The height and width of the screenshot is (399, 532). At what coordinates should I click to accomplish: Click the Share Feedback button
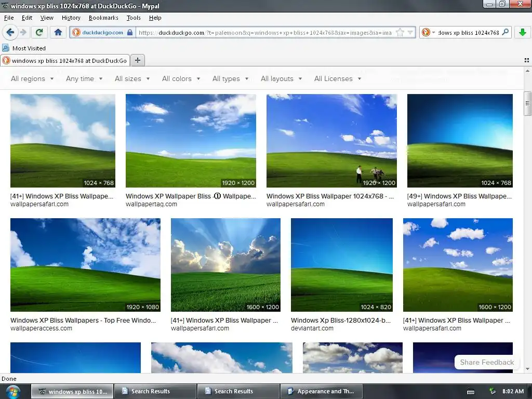pyautogui.click(x=486, y=362)
